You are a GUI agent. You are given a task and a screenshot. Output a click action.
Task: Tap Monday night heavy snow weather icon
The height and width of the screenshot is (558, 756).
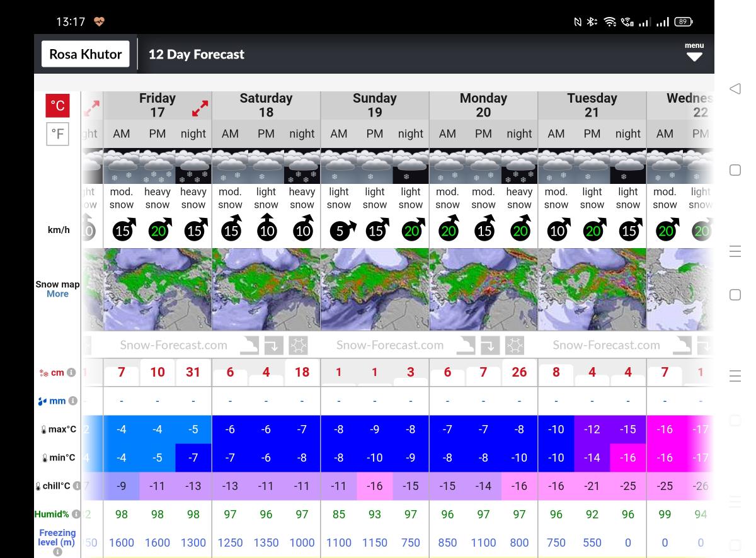click(519, 167)
